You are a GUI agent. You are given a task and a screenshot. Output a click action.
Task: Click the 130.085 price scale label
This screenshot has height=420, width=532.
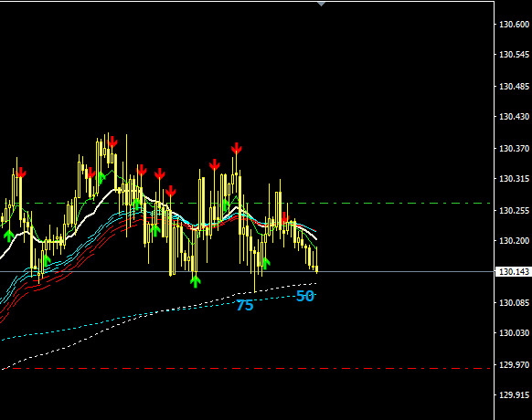tap(514, 303)
